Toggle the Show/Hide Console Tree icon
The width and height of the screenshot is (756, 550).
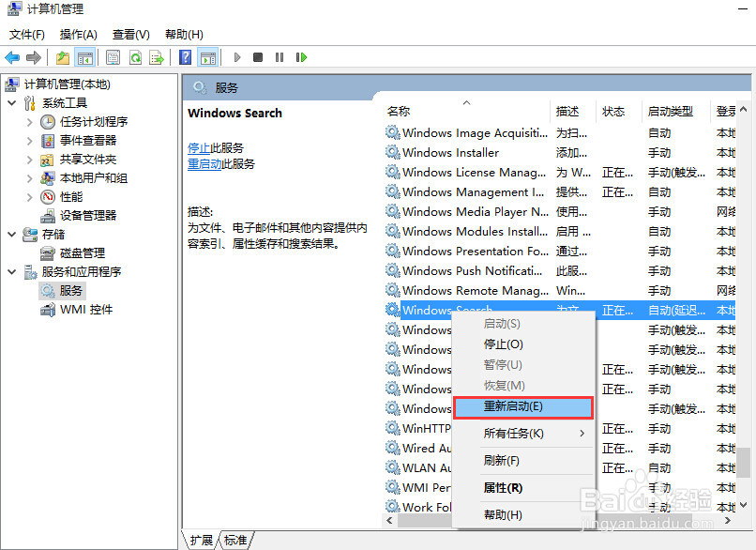pos(85,58)
